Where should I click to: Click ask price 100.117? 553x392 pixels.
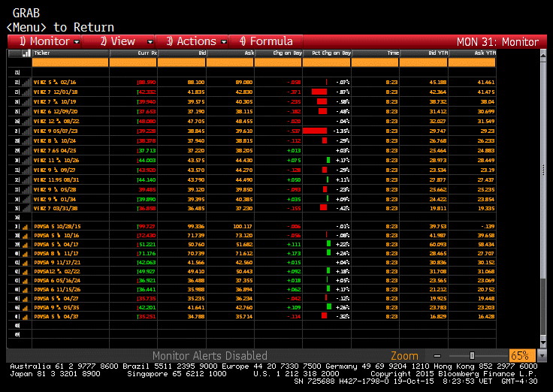pyautogui.click(x=243, y=227)
